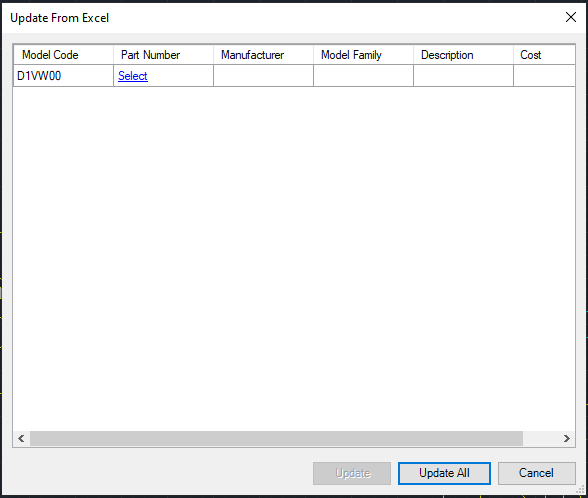
Task: Click the empty Cost cell for D1VW00
Action: point(544,76)
